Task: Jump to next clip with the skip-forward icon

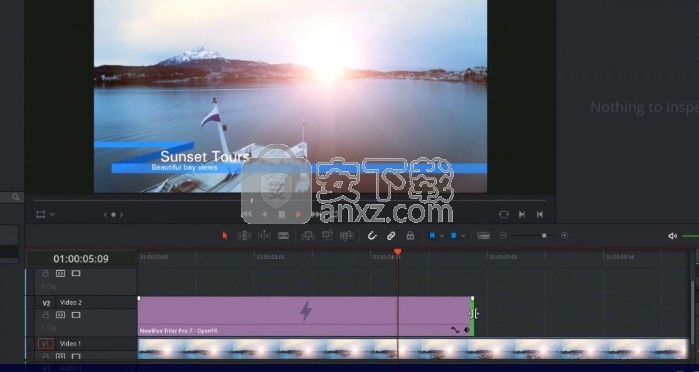Action: 522,215
